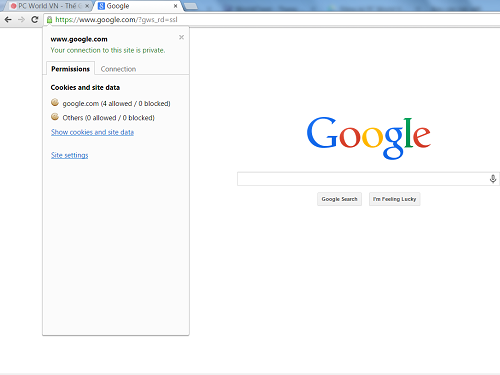Switch to the Connection tab
This screenshot has height=375, width=500.
coord(118,69)
